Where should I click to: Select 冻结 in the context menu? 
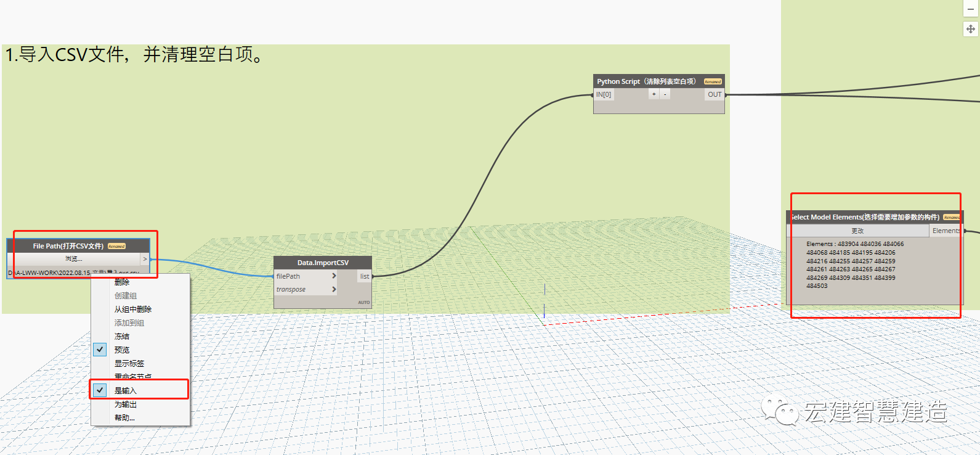122,337
